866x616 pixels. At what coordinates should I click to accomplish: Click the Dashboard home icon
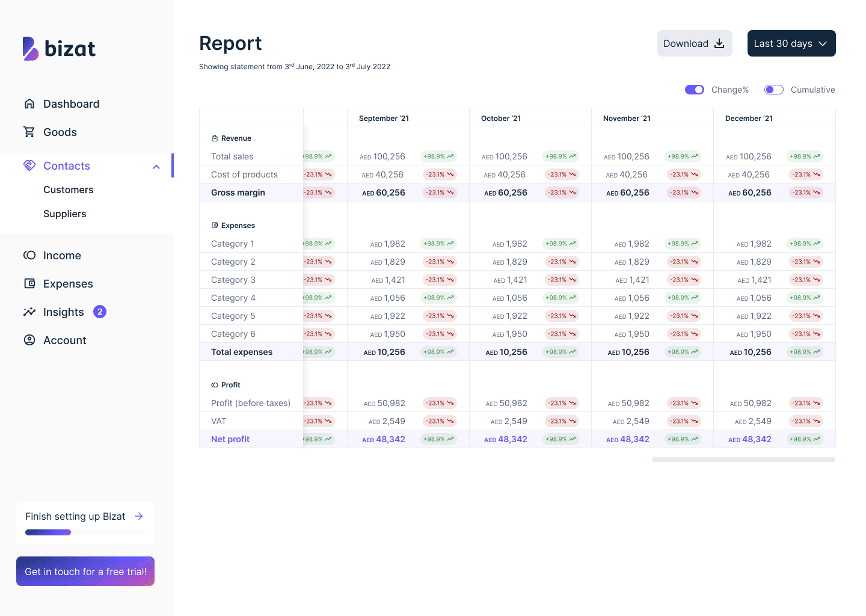pyautogui.click(x=29, y=103)
